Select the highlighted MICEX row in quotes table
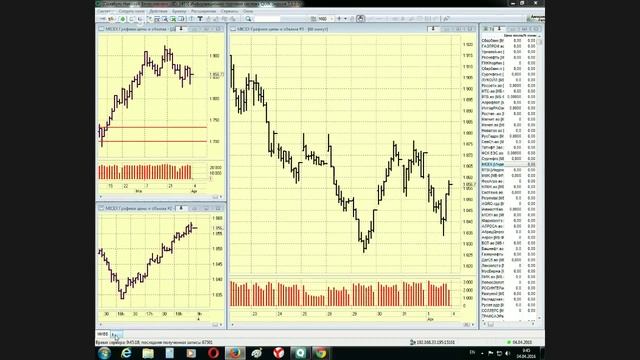The width and height of the screenshot is (640, 360). click(x=509, y=164)
